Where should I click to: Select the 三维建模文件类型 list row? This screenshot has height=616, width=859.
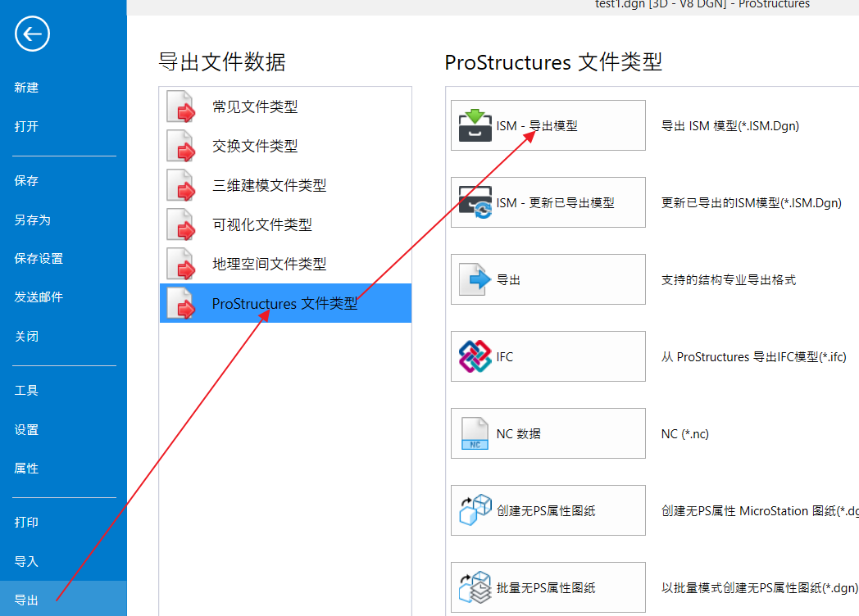285,186
